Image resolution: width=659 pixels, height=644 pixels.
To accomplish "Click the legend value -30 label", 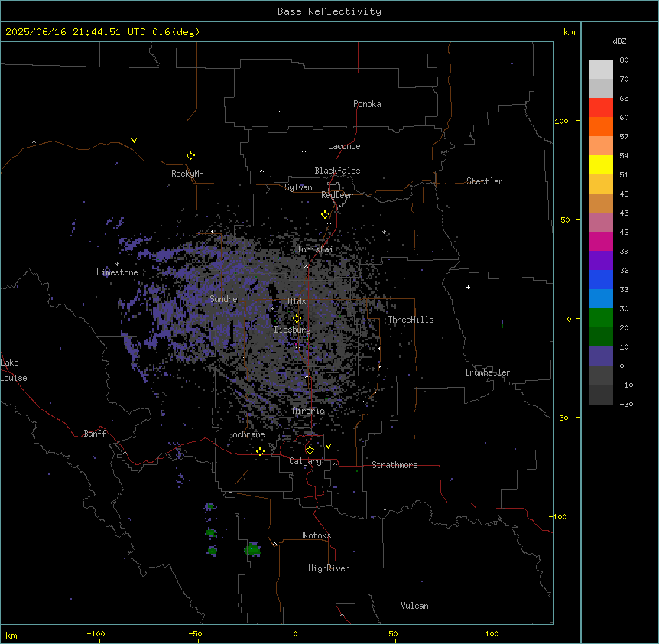I will (626, 404).
